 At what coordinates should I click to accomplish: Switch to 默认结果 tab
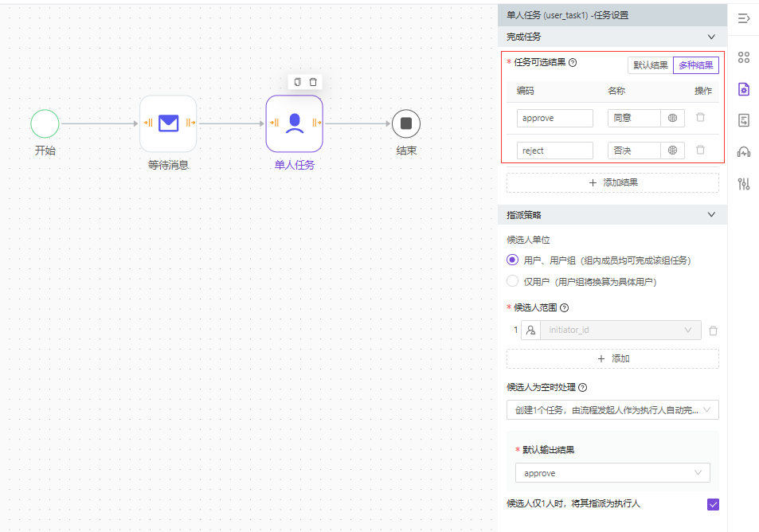pos(651,65)
